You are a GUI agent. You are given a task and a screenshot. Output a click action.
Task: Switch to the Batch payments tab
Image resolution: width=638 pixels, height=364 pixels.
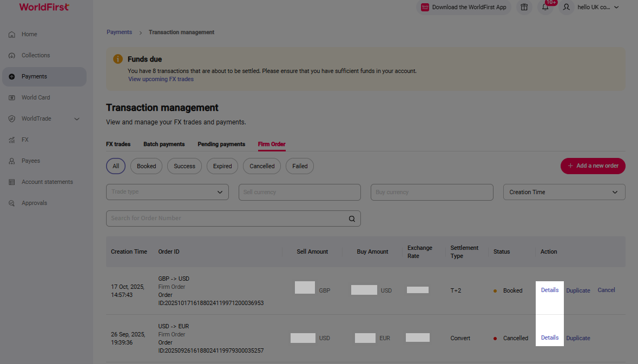tap(164, 144)
